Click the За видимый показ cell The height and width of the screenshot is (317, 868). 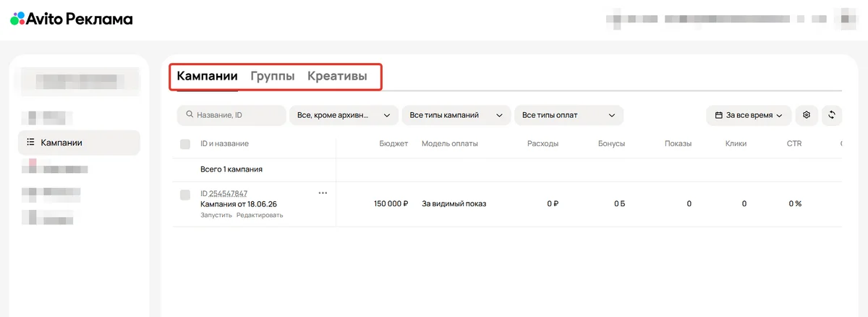(x=454, y=204)
